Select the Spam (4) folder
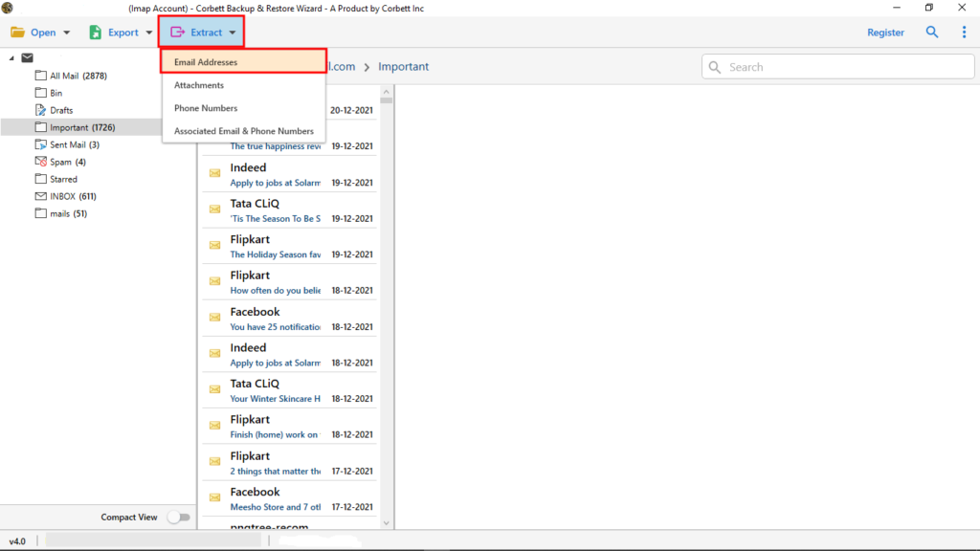This screenshot has width=980, height=551. (x=68, y=162)
